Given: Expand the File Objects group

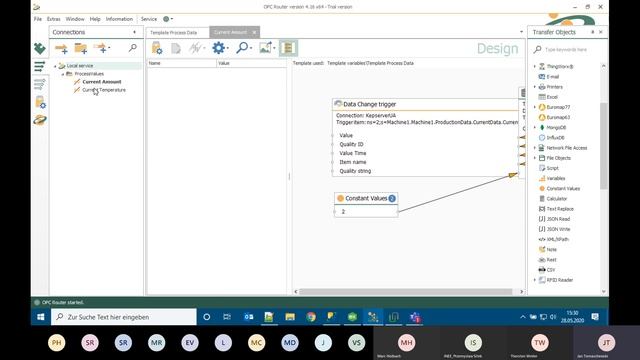Looking at the screenshot, I should pos(535,158).
